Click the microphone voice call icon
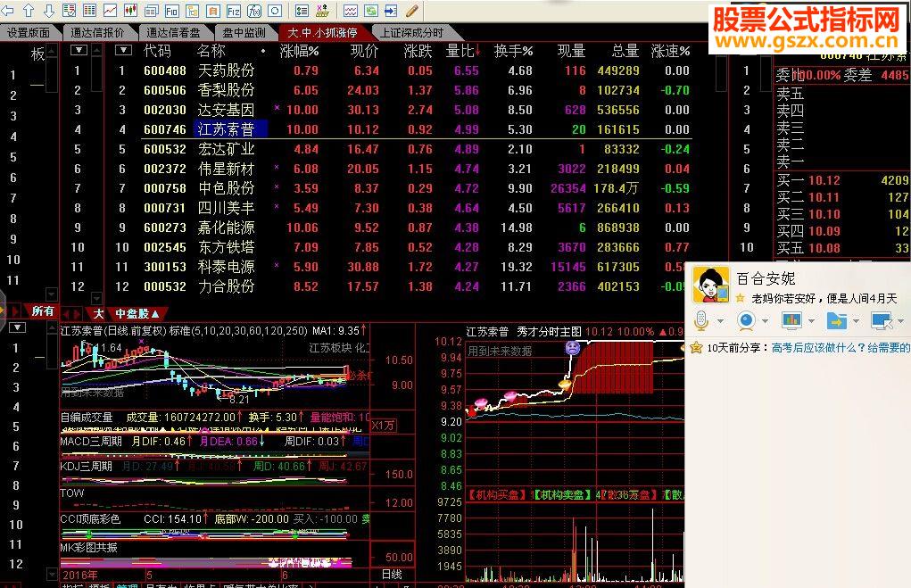 pos(701,320)
